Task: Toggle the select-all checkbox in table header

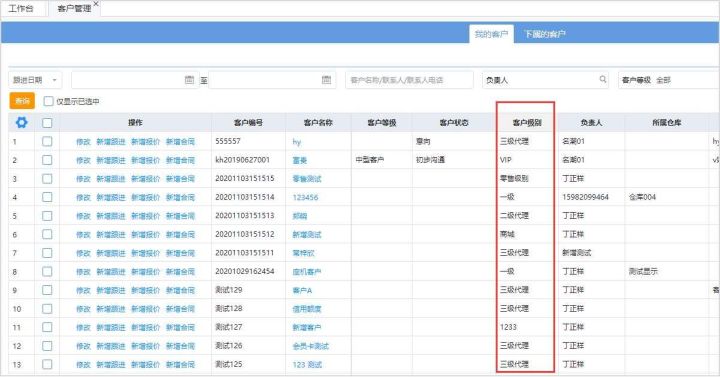Action: click(47, 123)
